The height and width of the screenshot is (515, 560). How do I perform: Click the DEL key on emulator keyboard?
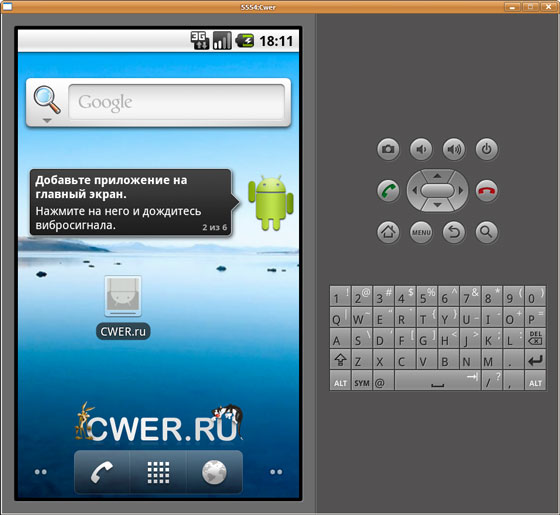[535, 338]
